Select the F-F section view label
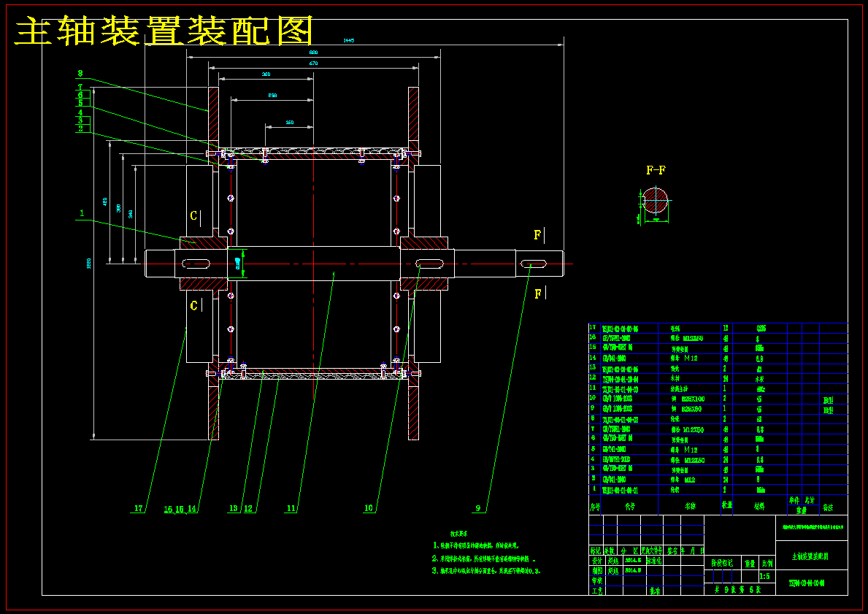The image size is (868, 614). pos(656,171)
